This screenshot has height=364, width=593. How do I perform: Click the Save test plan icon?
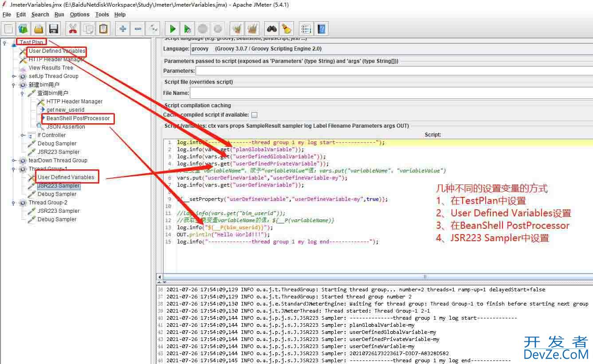54,29
